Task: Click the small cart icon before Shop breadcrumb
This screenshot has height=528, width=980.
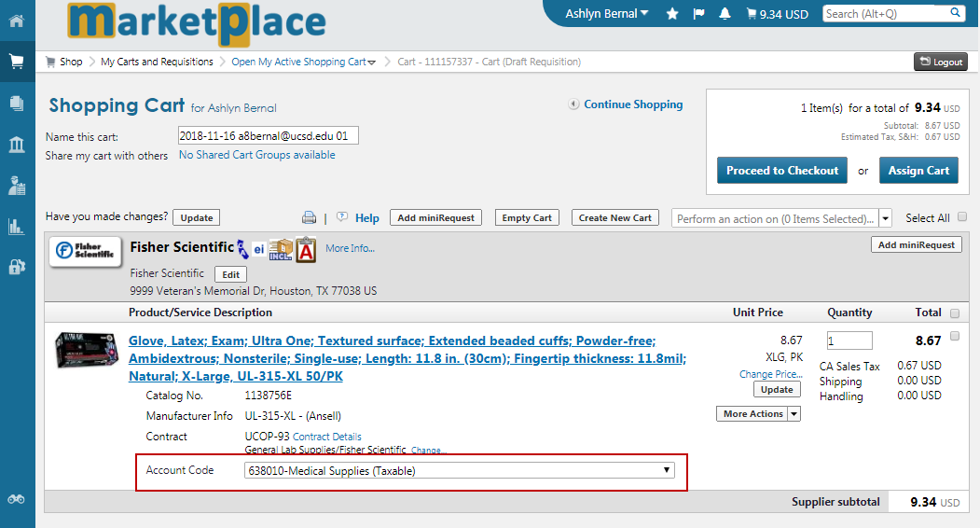Action: tap(50, 62)
